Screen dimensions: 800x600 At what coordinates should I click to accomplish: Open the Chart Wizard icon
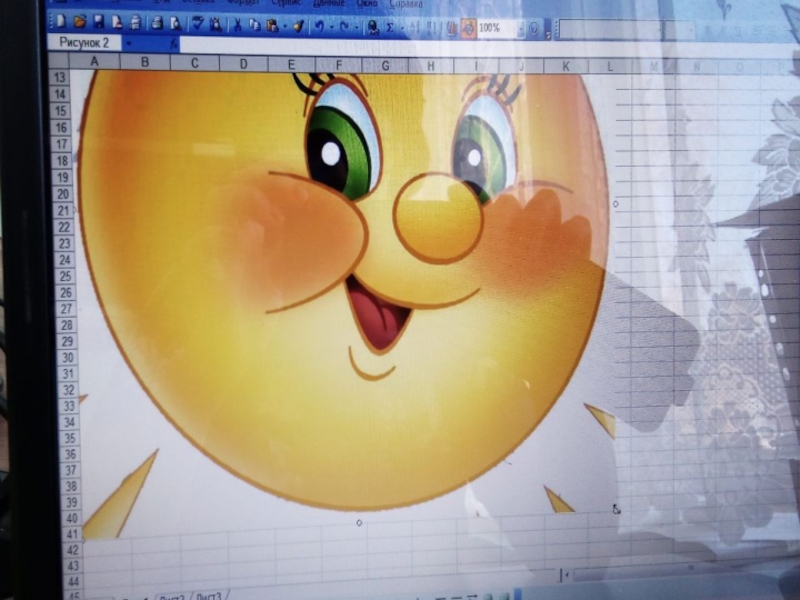pos(451,28)
